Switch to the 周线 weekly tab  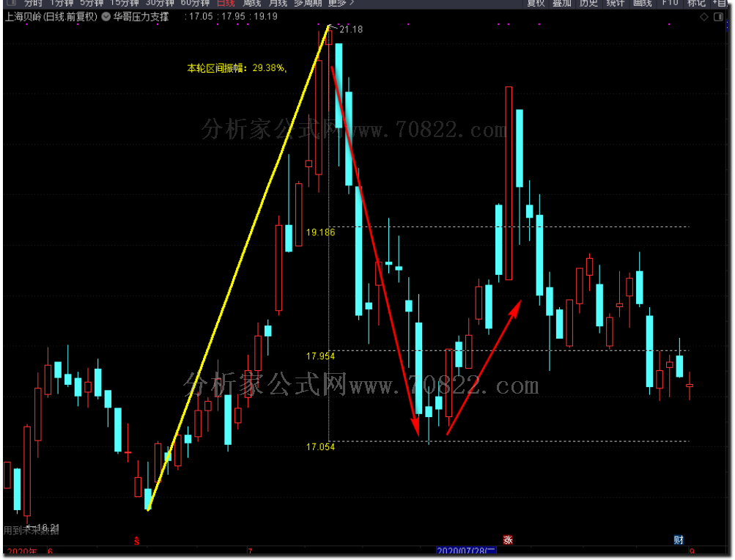252,3
